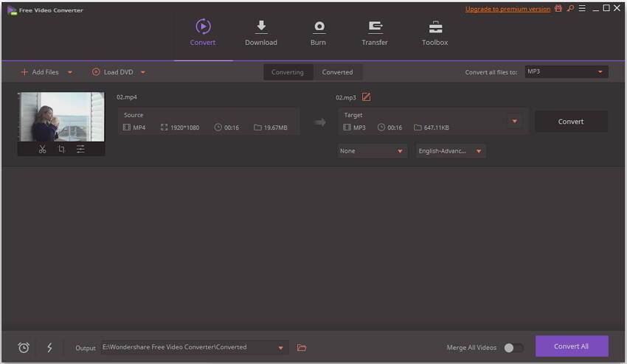
Task: Expand the Add Files dropdown arrow
Action: click(70, 72)
